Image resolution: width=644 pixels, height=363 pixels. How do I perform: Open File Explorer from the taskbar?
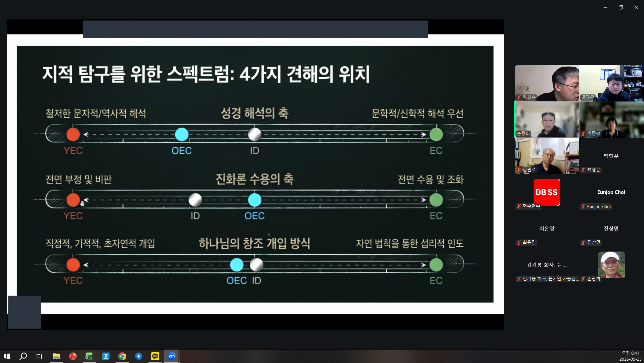pyautogui.click(x=56, y=356)
